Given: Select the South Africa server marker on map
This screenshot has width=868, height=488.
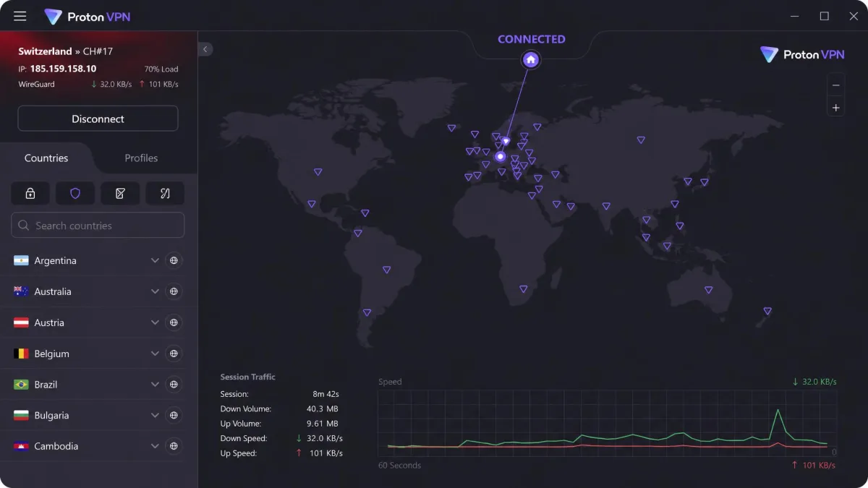Looking at the screenshot, I should (x=524, y=288).
